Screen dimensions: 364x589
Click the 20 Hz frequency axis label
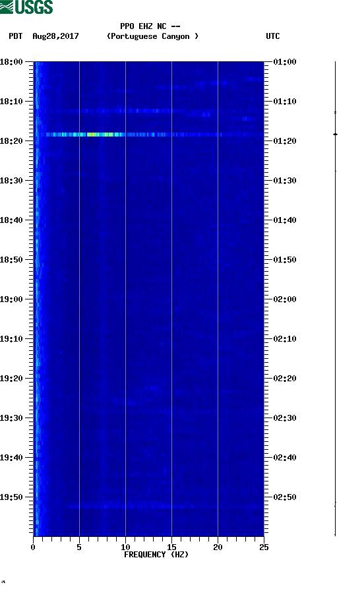218,547
